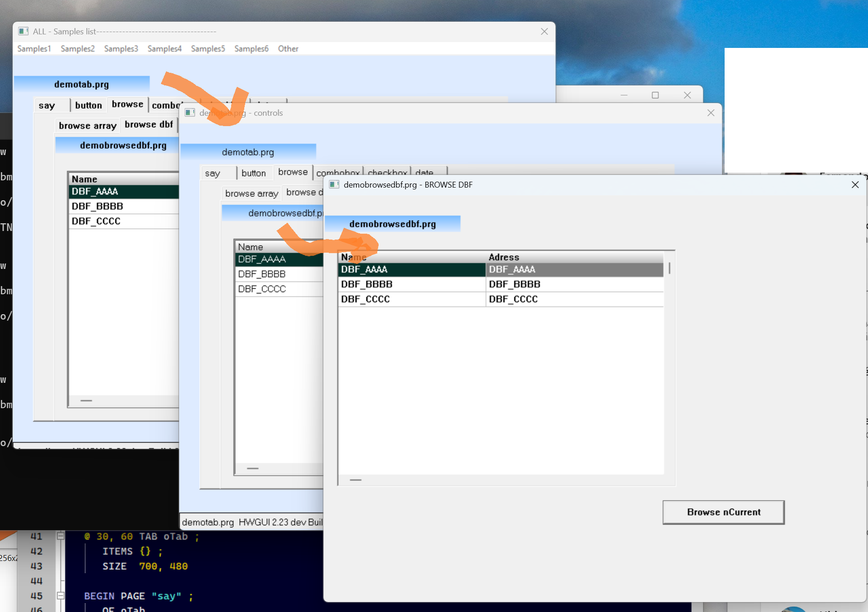868x612 pixels.
Task: Open the Other menu
Action: coord(288,49)
